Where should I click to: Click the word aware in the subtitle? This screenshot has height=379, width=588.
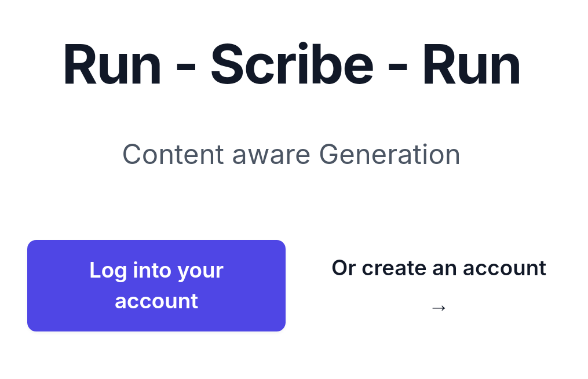pyautogui.click(x=271, y=157)
